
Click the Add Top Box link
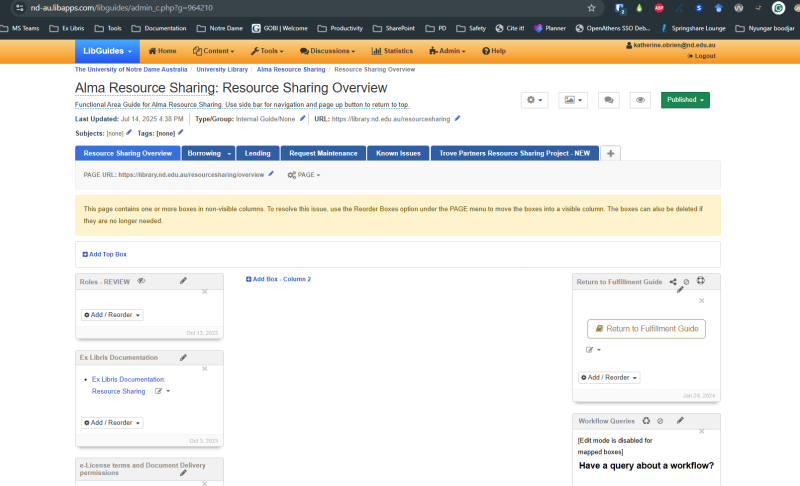pos(105,254)
